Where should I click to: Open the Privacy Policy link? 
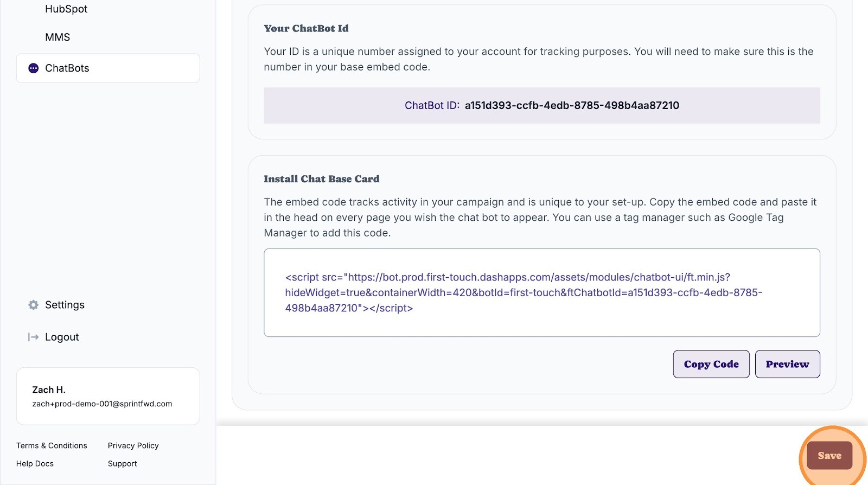[x=133, y=446]
